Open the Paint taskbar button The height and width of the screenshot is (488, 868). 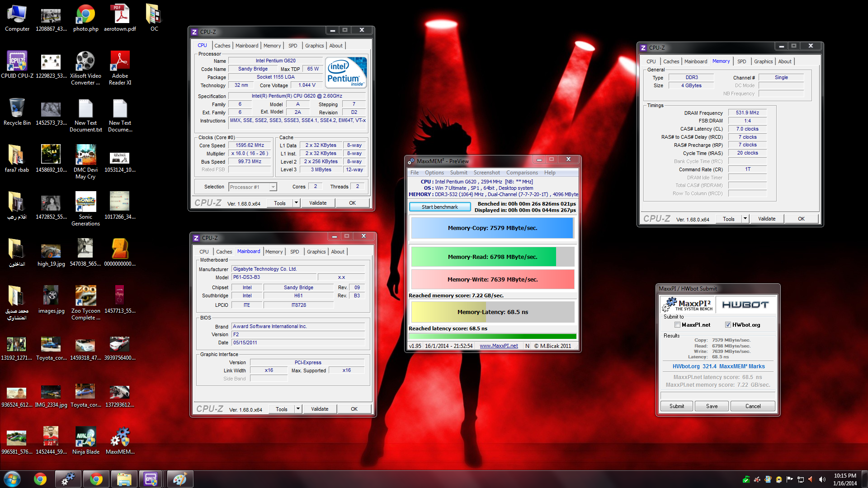[180, 479]
